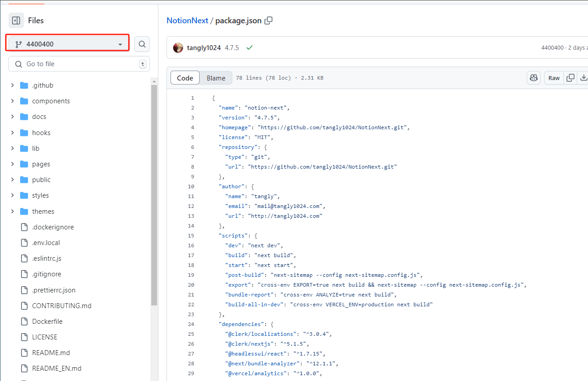The width and height of the screenshot is (588, 381).
Task: Click the lib folder icon
Action: coord(24,148)
